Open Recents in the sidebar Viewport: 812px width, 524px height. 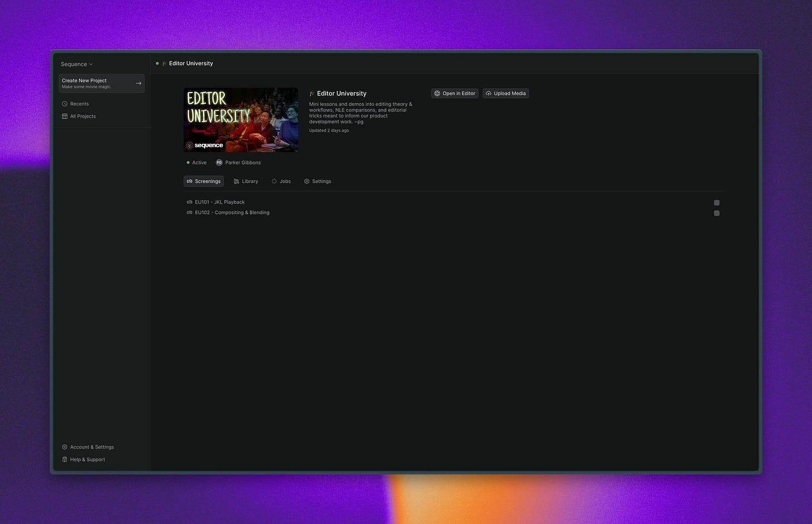pyautogui.click(x=75, y=104)
